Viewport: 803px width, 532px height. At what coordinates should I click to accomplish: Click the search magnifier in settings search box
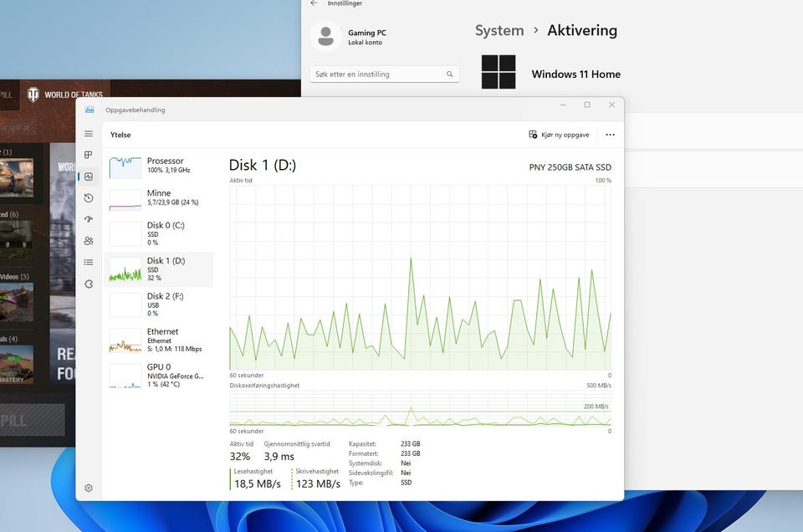tap(450, 74)
